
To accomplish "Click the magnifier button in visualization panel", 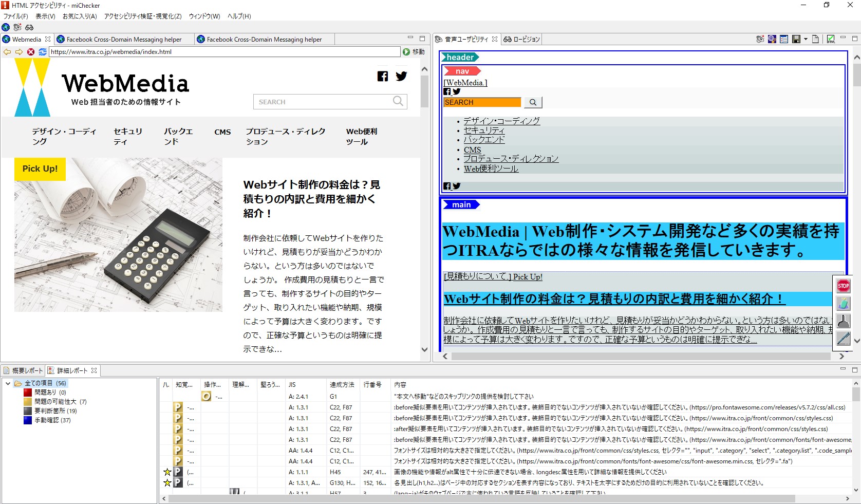I will point(533,102).
